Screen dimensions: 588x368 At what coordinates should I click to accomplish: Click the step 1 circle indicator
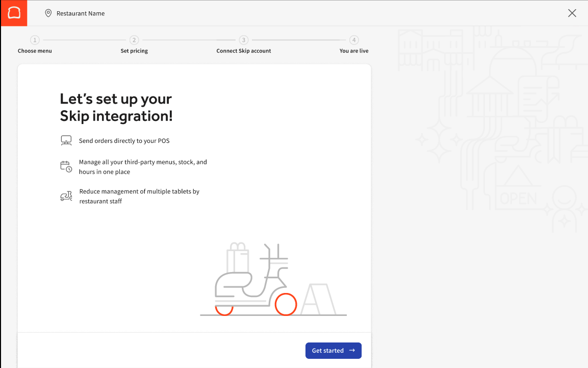[35, 40]
